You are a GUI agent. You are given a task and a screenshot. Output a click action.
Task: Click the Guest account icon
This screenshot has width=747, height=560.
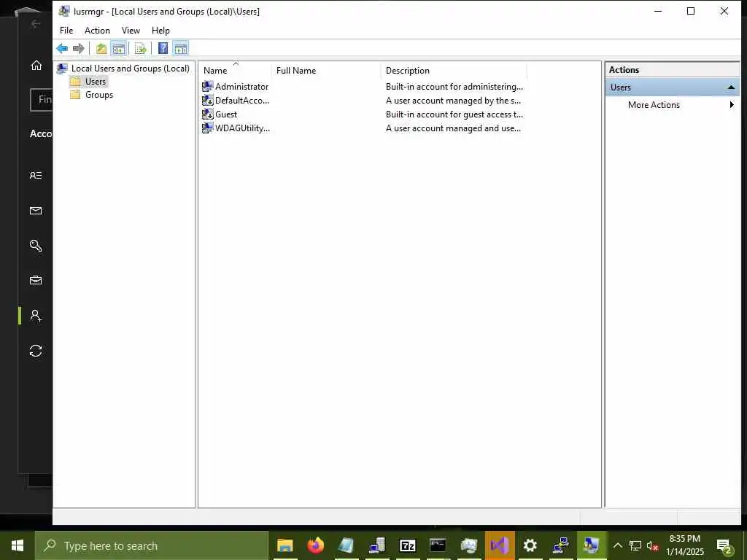208,114
